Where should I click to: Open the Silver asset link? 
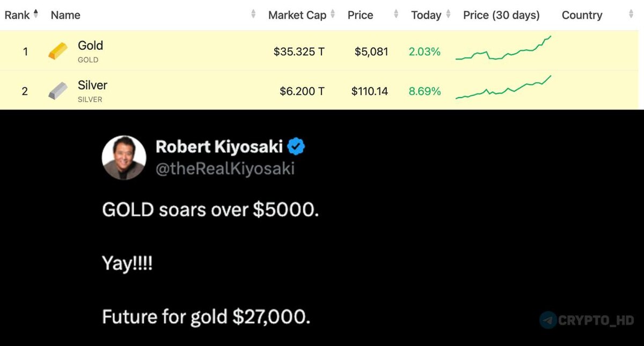92,85
